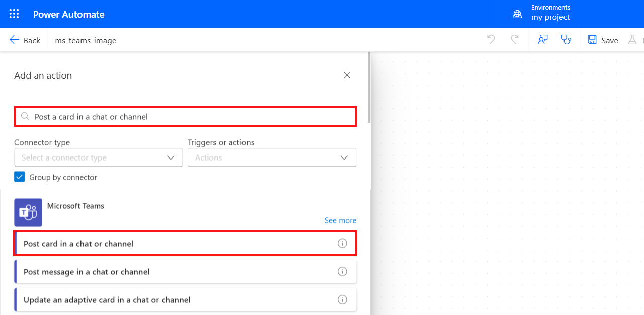Disable the Group by connector checkbox
Image resolution: width=644 pixels, height=315 pixels.
19,177
